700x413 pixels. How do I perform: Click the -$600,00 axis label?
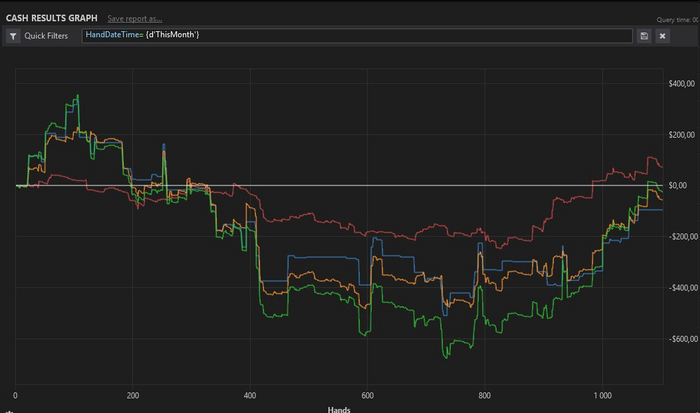(683, 339)
